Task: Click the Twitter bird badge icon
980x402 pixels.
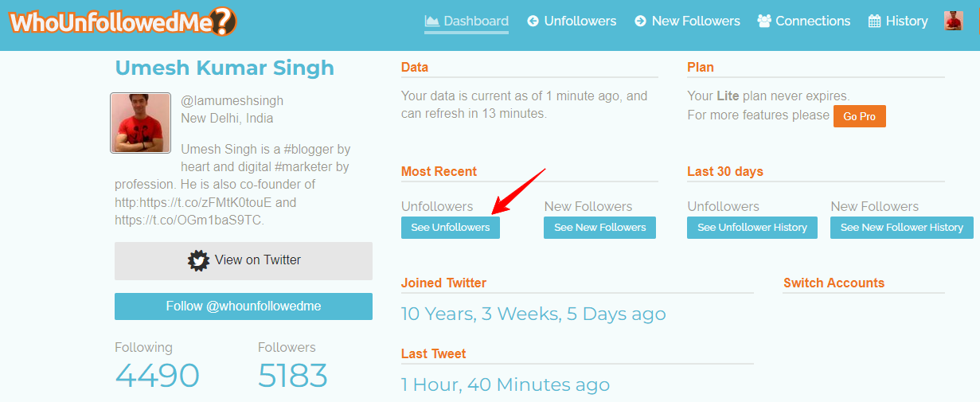Action: pyautogui.click(x=198, y=260)
